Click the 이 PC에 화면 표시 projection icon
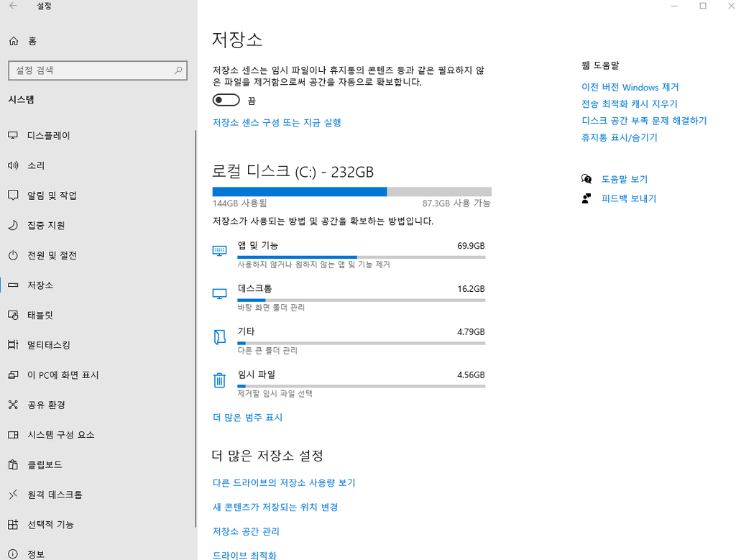The width and height of the screenshot is (736, 560). [x=13, y=375]
